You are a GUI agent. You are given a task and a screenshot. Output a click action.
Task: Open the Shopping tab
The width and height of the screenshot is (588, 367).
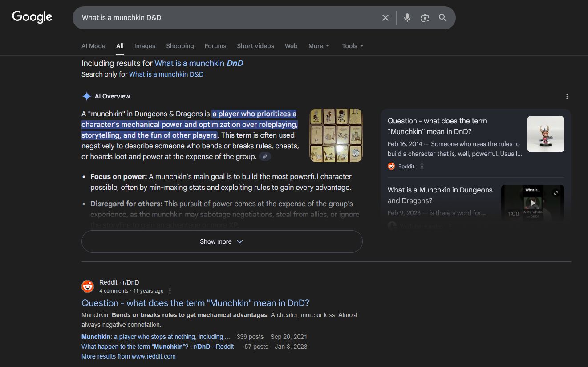click(180, 46)
